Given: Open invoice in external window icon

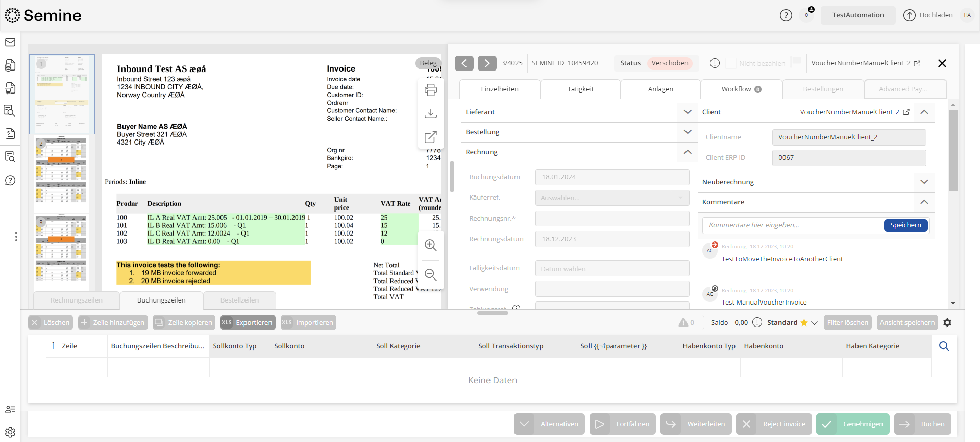Looking at the screenshot, I should [x=430, y=137].
